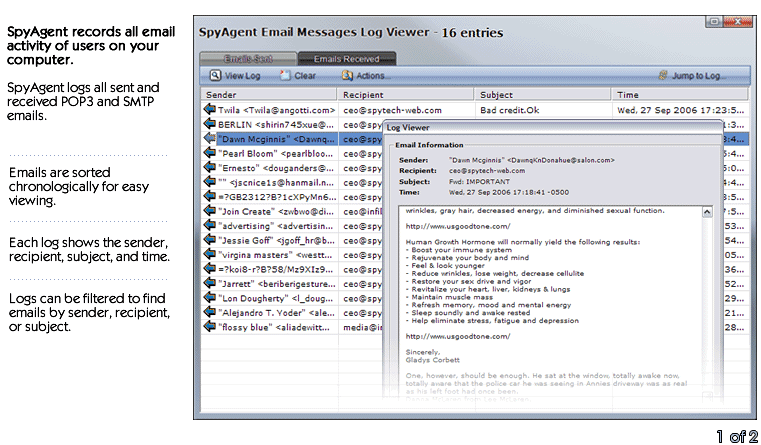Click the arrow icon for advertising row
The height and width of the screenshot is (445, 761).
tap(210, 226)
